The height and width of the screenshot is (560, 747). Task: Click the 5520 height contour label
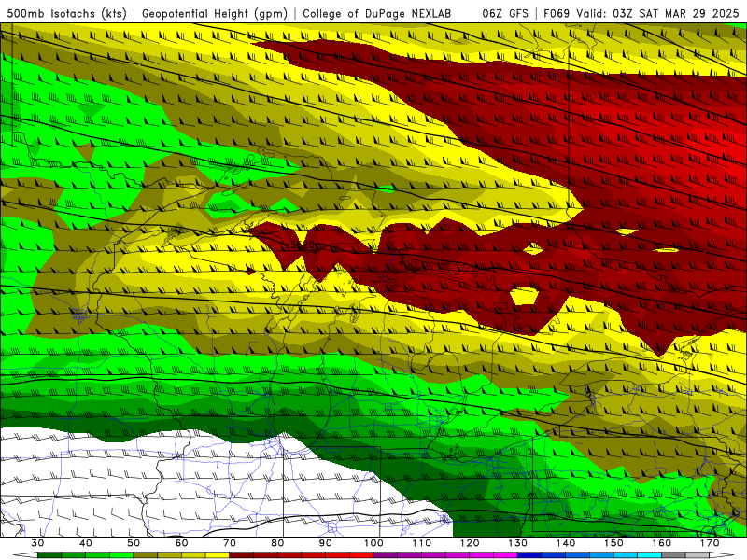[x=303, y=245]
